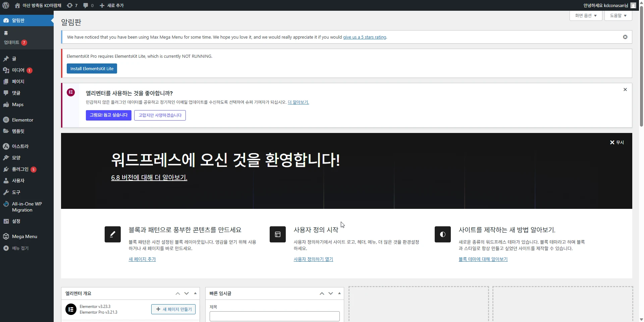Click the layout icon beside 사용자 정의 시작
This screenshot has height=322, width=644.
278,234
